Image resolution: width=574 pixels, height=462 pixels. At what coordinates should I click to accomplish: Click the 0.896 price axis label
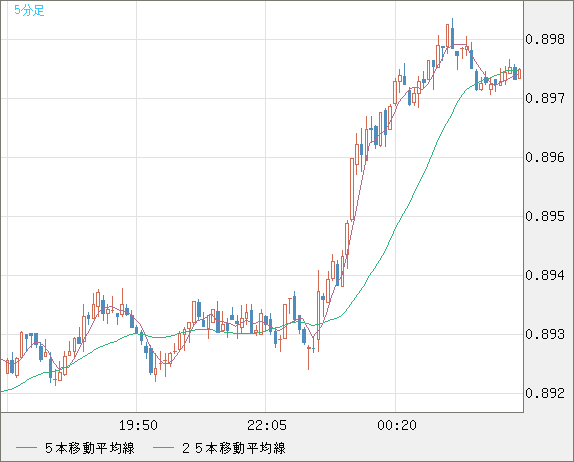(x=545, y=157)
